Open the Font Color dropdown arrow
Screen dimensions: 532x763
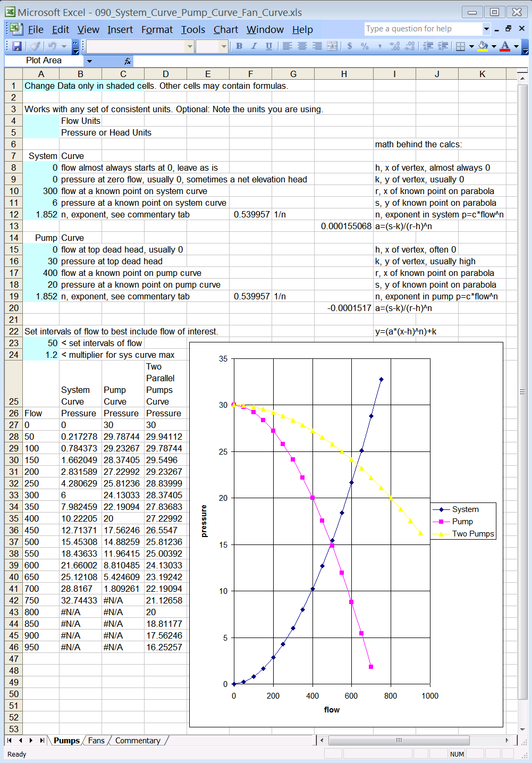pyautogui.click(x=516, y=46)
